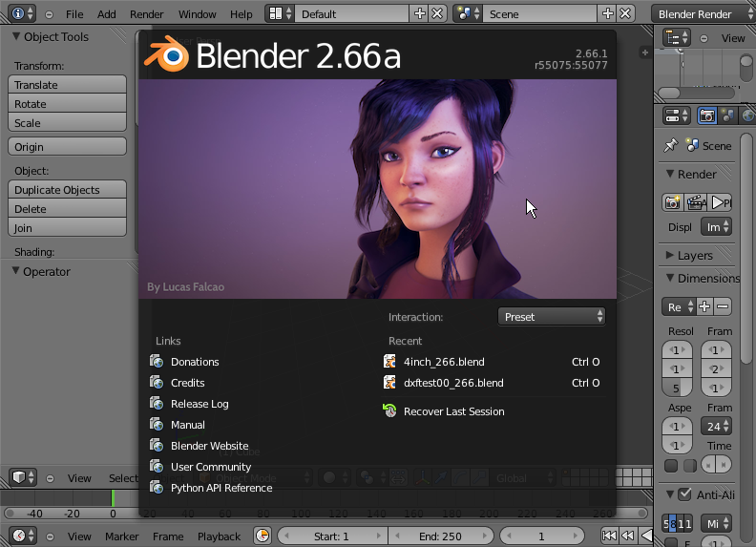This screenshot has width=756, height=547.
Task: Render animation with clapperboard icon
Action: [697, 202]
